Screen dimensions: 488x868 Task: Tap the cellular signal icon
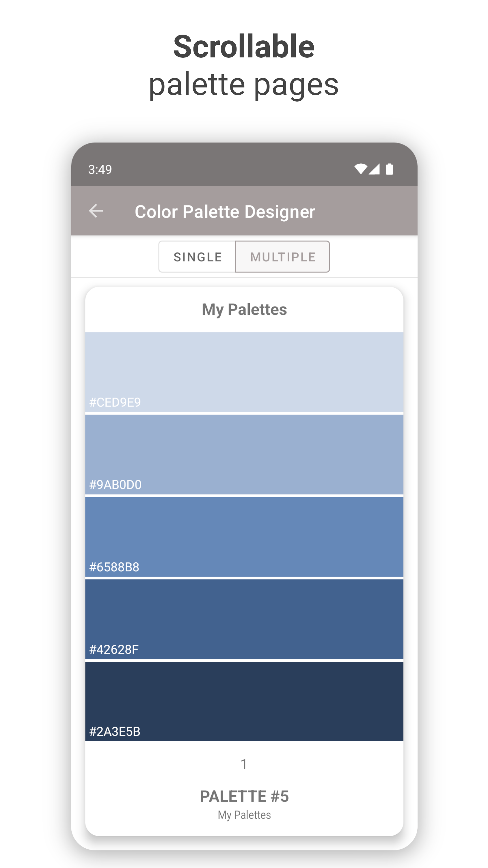(374, 169)
